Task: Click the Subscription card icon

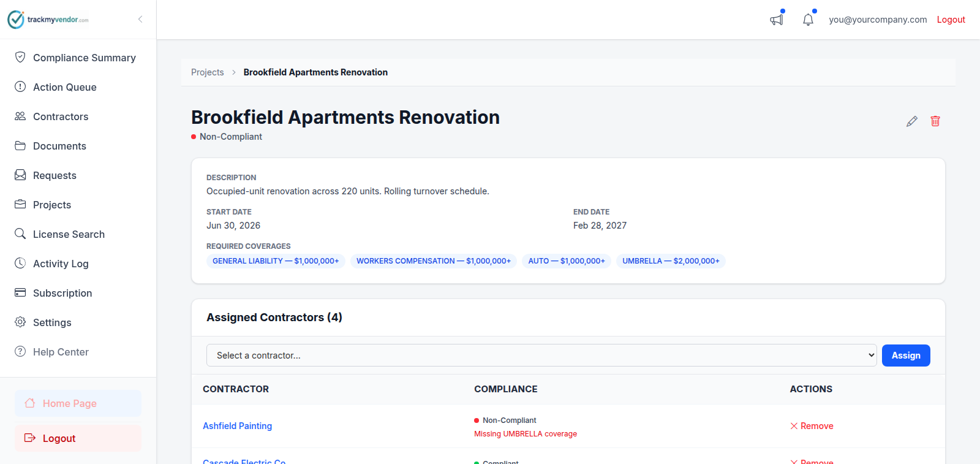Action: [x=20, y=292]
